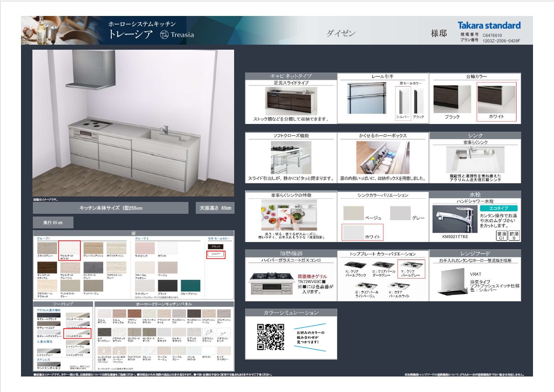The width and height of the screenshot is (554, 392).
Task: Select the サンドエンボス加工 stainless worktop swatch
Action: coord(49,364)
